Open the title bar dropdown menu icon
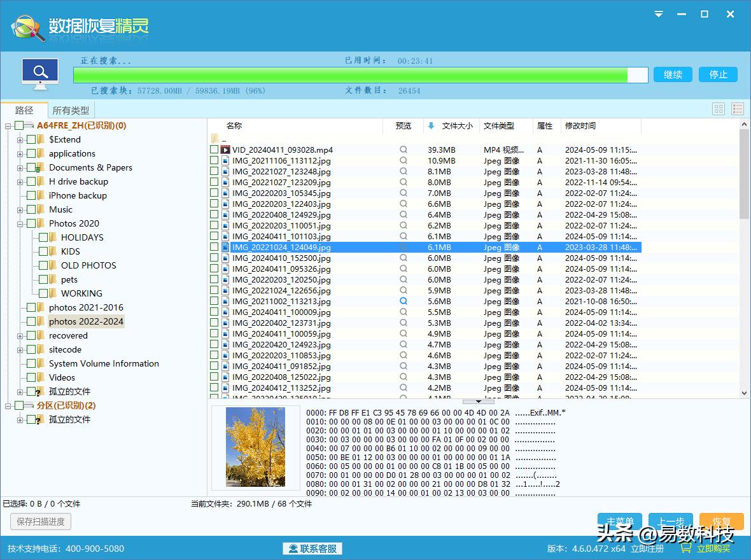751x560 pixels. point(659,14)
